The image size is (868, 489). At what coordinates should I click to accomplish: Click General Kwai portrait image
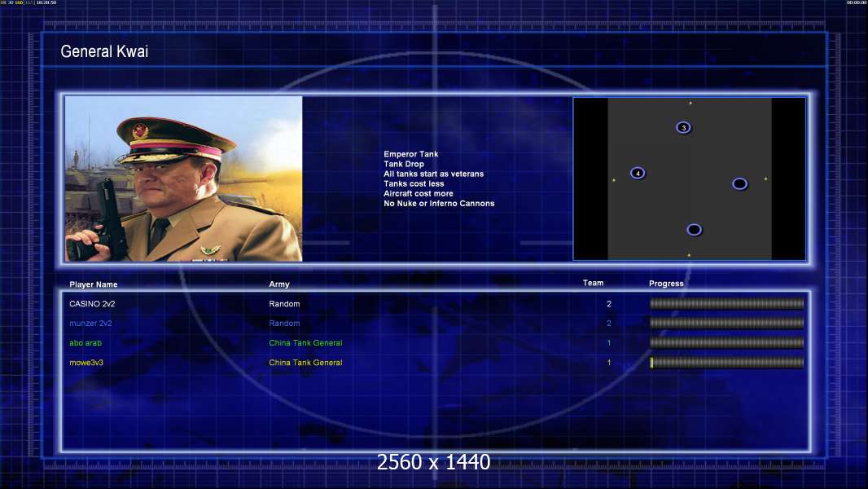pyautogui.click(x=184, y=178)
